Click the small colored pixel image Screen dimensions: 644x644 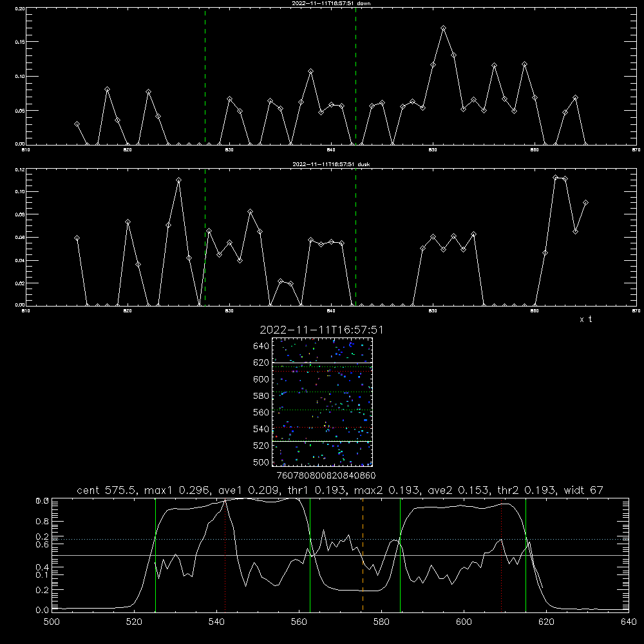pos(322,402)
